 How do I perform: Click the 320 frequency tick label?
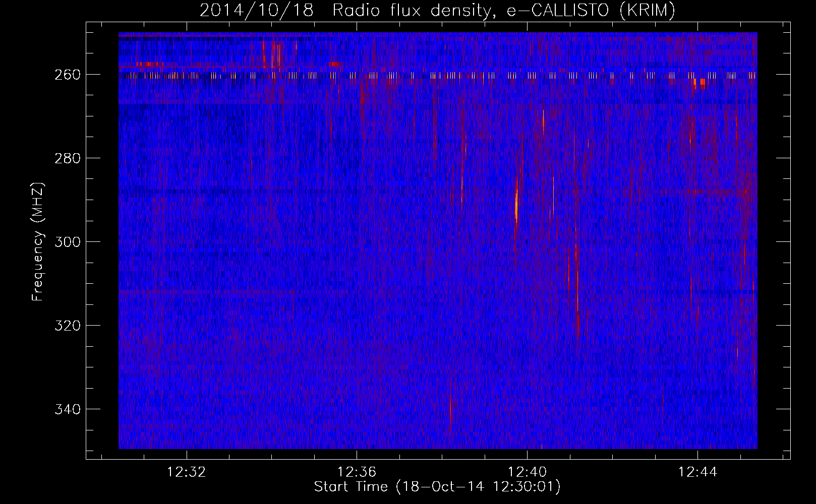click(67, 326)
